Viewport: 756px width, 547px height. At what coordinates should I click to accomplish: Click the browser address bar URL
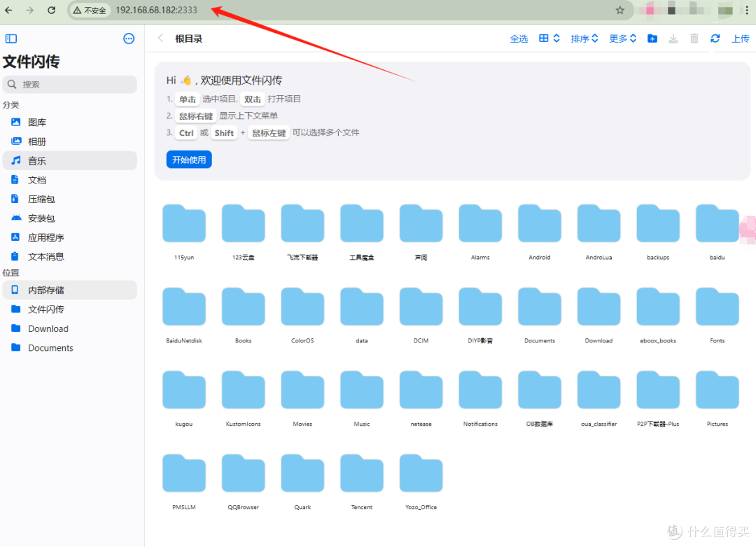[x=156, y=10]
